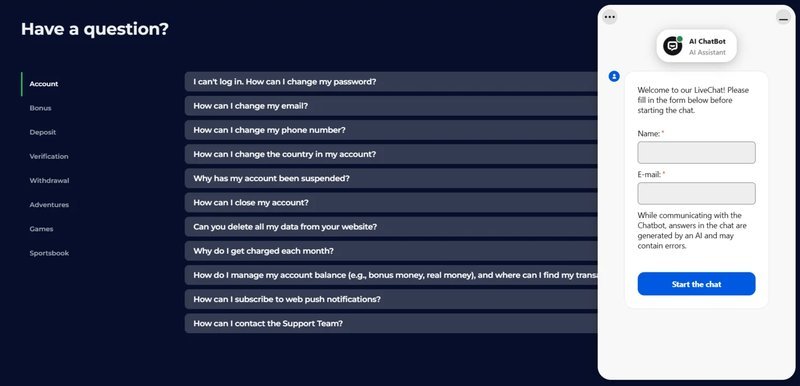Go to the Verification category
Viewport: 800px width, 386px height.
49,157
